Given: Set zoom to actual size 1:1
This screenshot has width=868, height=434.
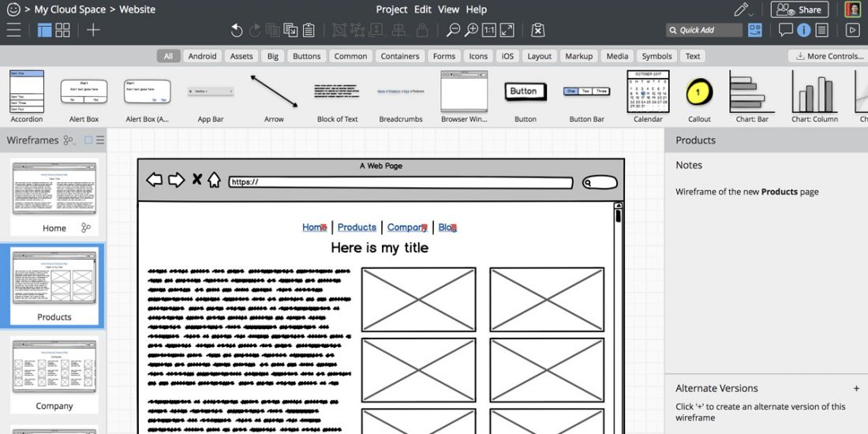Looking at the screenshot, I should (488, 30).
